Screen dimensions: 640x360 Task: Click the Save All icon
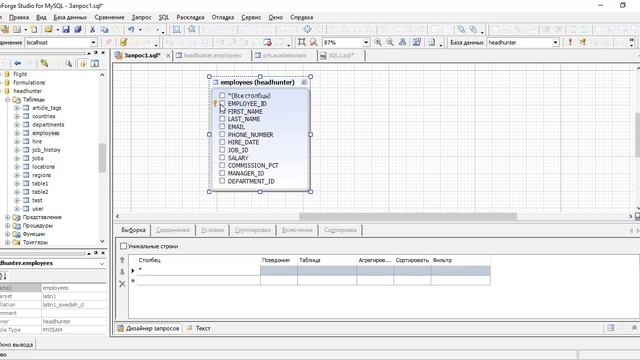(78, 29)
